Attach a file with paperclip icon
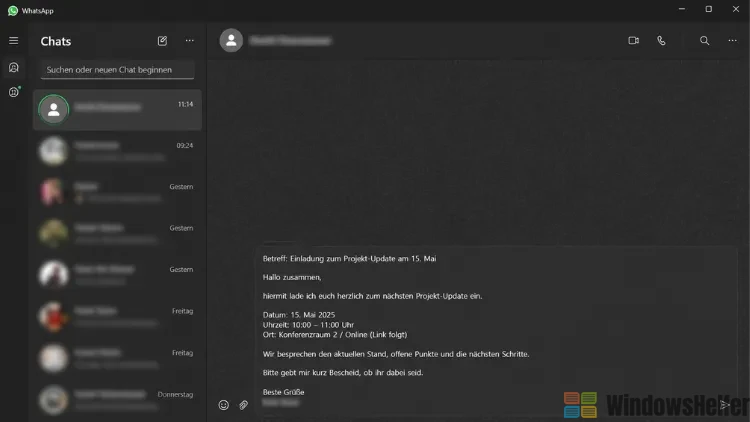The height and width of the screenshot is (422, 750). [x=243, y=405]
